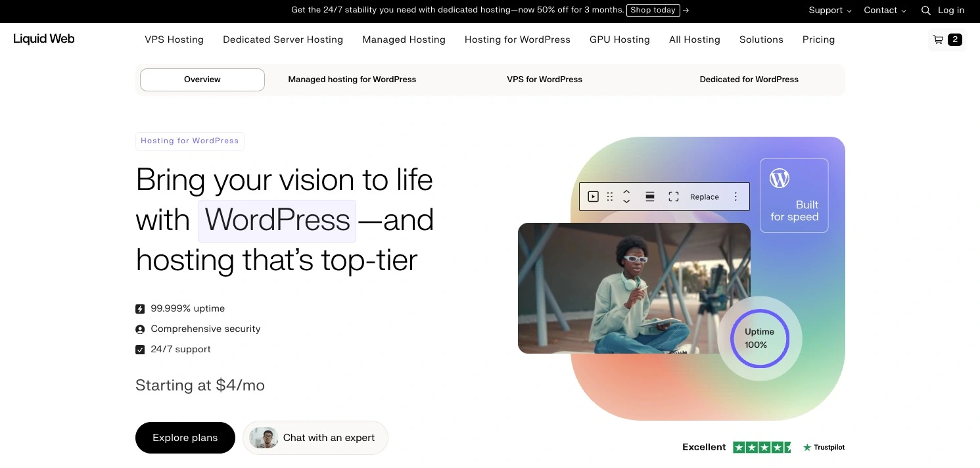Viewport: 980px width, 468px height.
Task: Open the Hosting for WordPress menu
Action: [517, 39]
